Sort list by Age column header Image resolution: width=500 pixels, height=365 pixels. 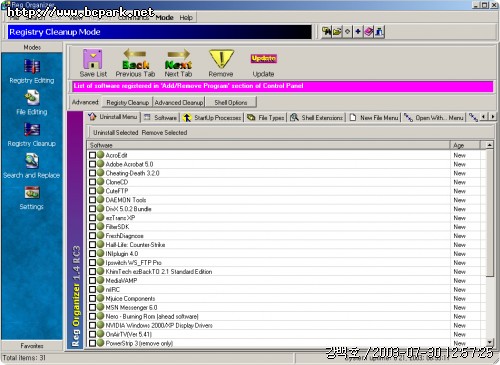tap(465, 145)
